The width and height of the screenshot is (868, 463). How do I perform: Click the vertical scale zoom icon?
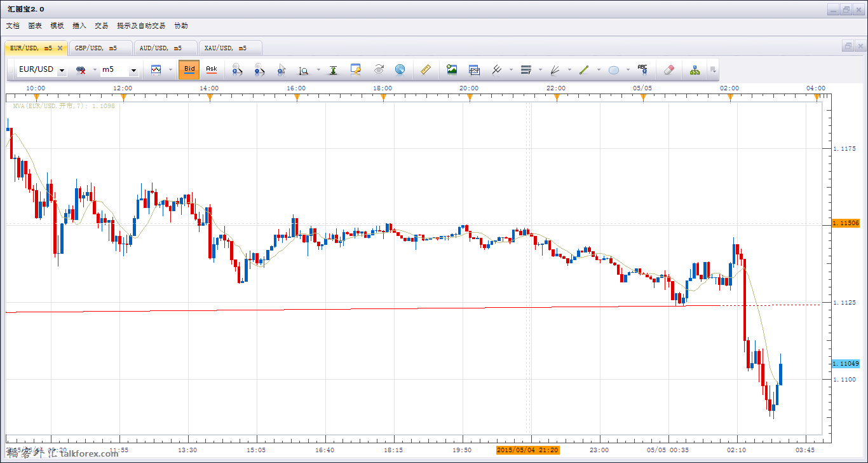304,70
